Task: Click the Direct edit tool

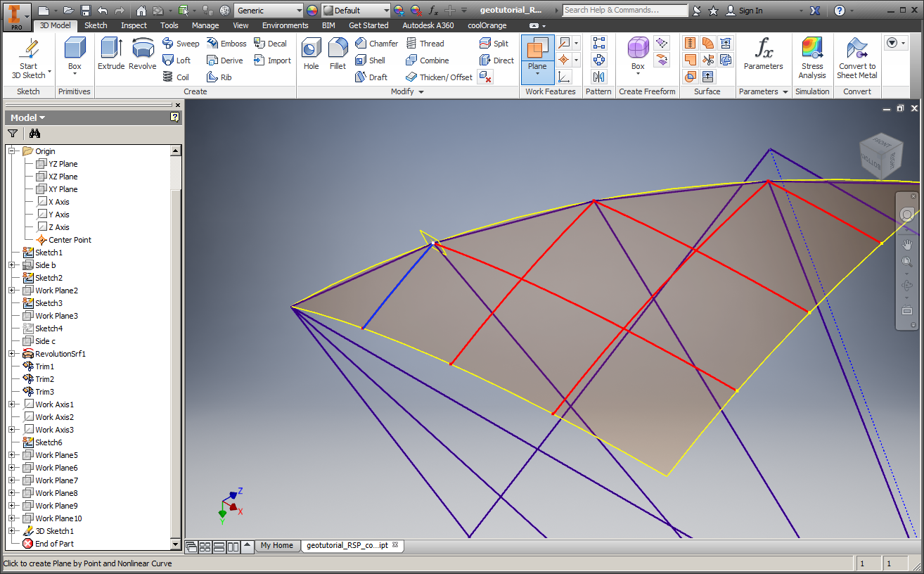Action: 496,60
